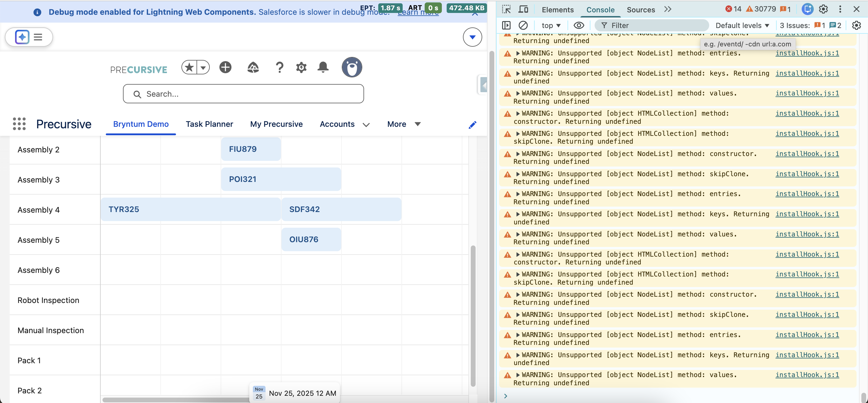Click the Help question mark icon

[279, 67]
